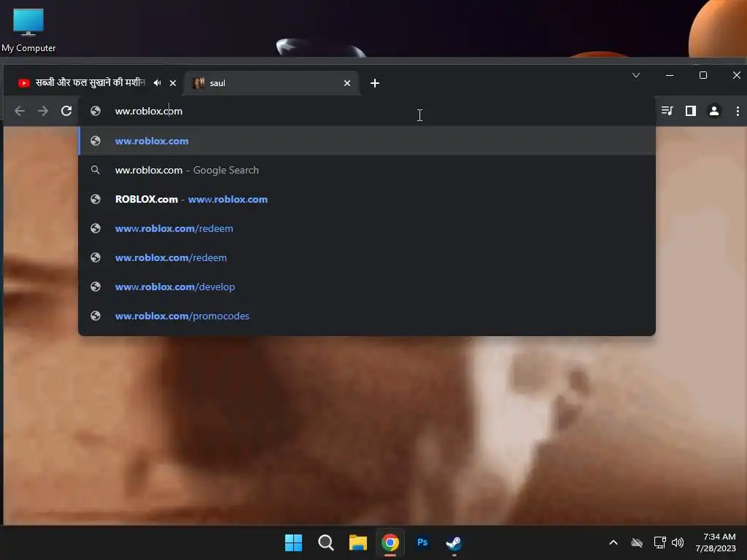Open the profile avatar icon
This screenshot has height=560, width=747.
[713, 111]
